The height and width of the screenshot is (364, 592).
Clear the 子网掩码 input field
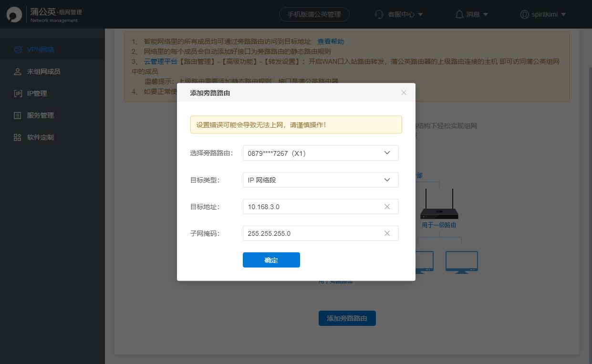pos(387,233)
